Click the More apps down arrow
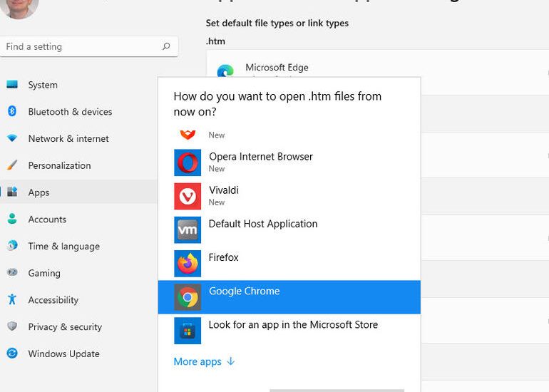Viewport: 549px width, 392px height. [x=231, y=361]
